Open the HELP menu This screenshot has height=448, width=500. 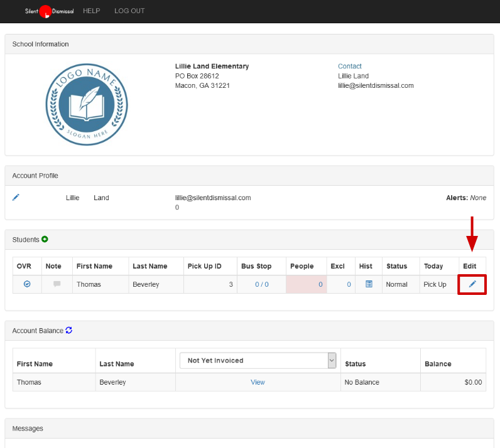click(x=92, y=11)
